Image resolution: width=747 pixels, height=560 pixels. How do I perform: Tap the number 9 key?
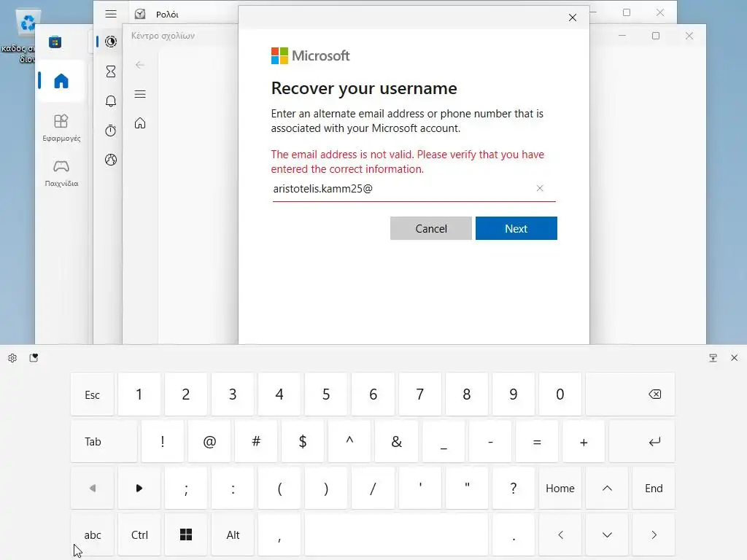513,394
